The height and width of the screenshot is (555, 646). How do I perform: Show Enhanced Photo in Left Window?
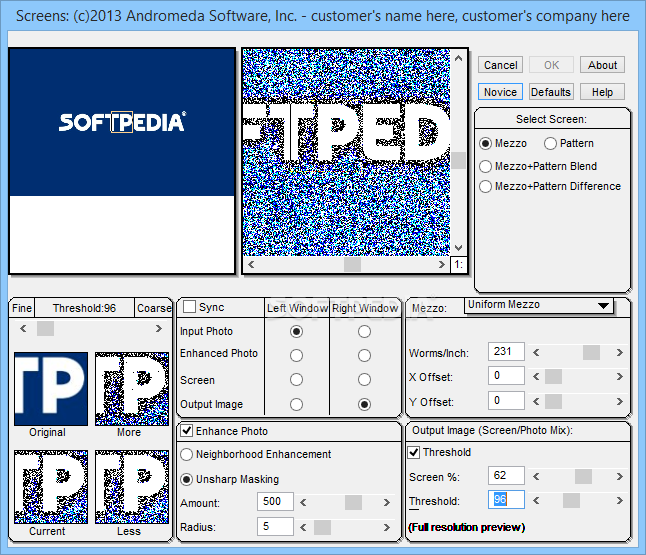coord(296,355)
